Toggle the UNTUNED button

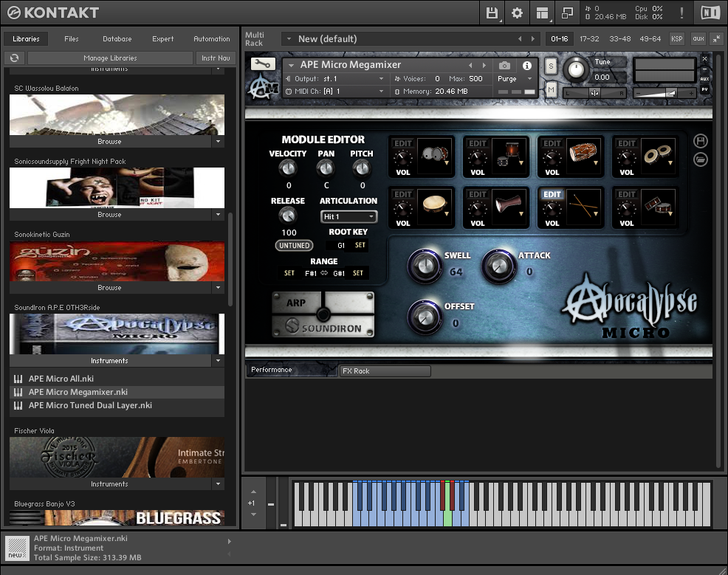click(295, 246)
